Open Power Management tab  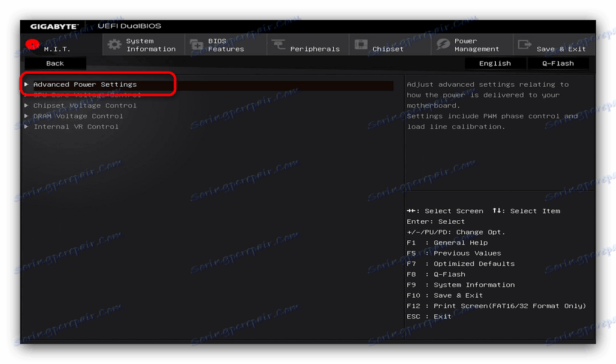pos(472,44)
